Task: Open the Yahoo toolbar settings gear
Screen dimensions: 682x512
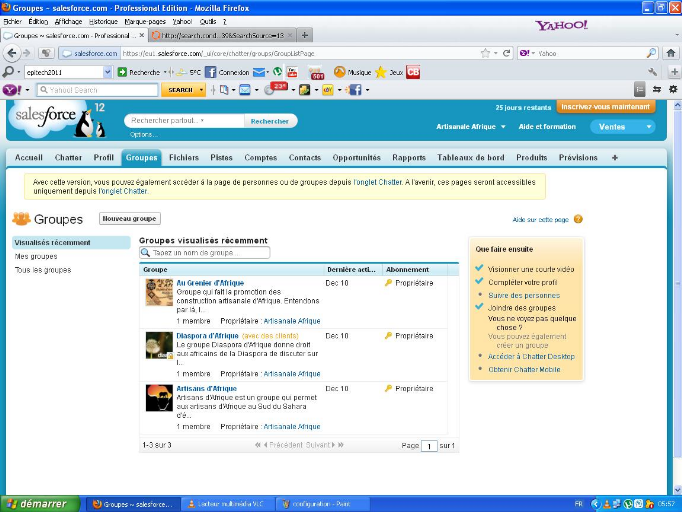Action: pyautogui.click(x=673, y=90)
